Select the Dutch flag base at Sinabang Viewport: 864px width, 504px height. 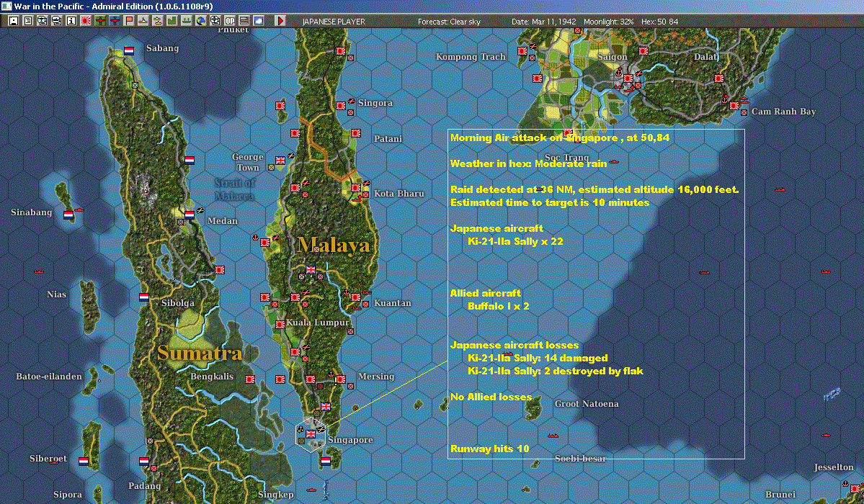click(x=68, y=215)
